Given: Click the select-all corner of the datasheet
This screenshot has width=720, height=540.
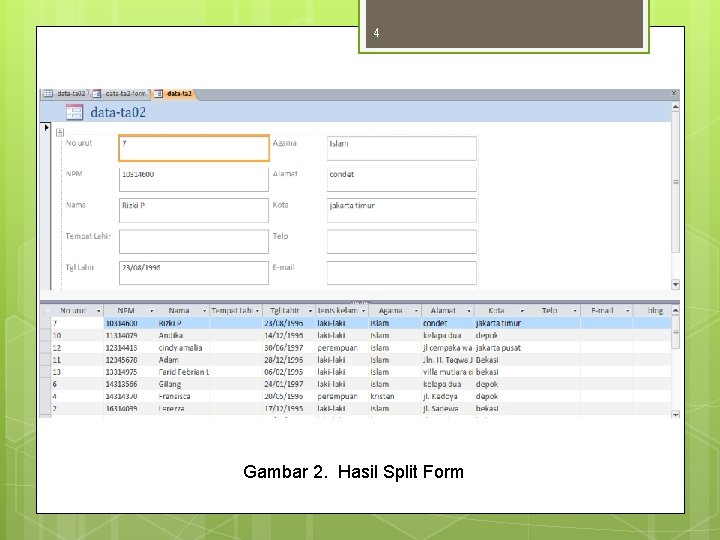Looking at the screenshot, I should pos(45,311).
